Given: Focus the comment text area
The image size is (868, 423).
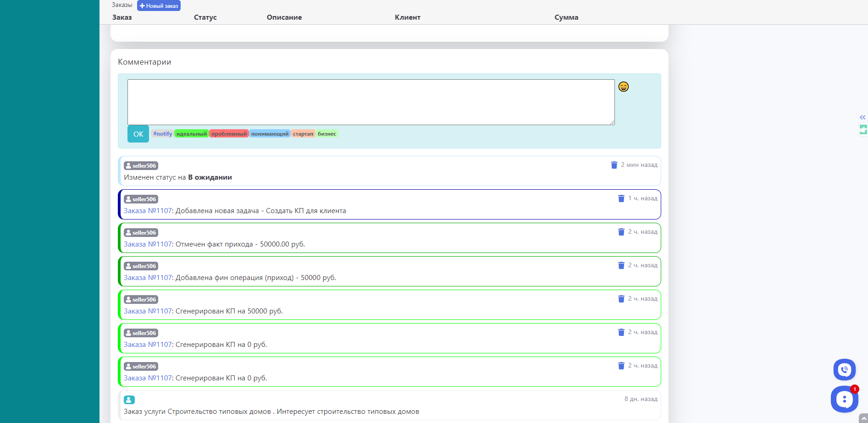Looking at the screenshot, I should (x=370, y=102).
